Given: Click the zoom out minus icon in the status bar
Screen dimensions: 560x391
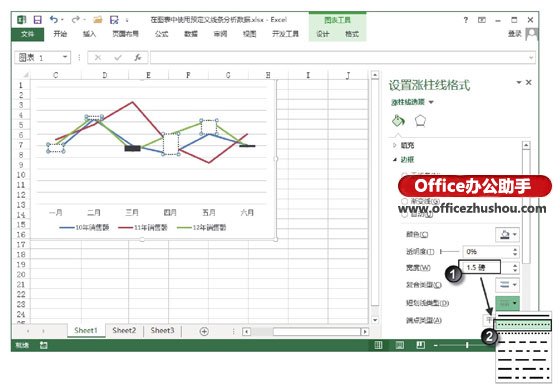Looking at the screenshot, I should 435,345.
